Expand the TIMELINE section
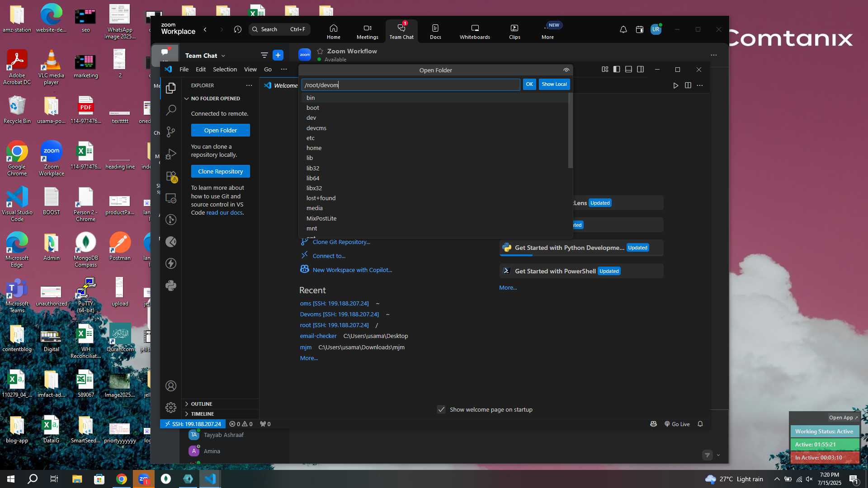 [220, 414]
